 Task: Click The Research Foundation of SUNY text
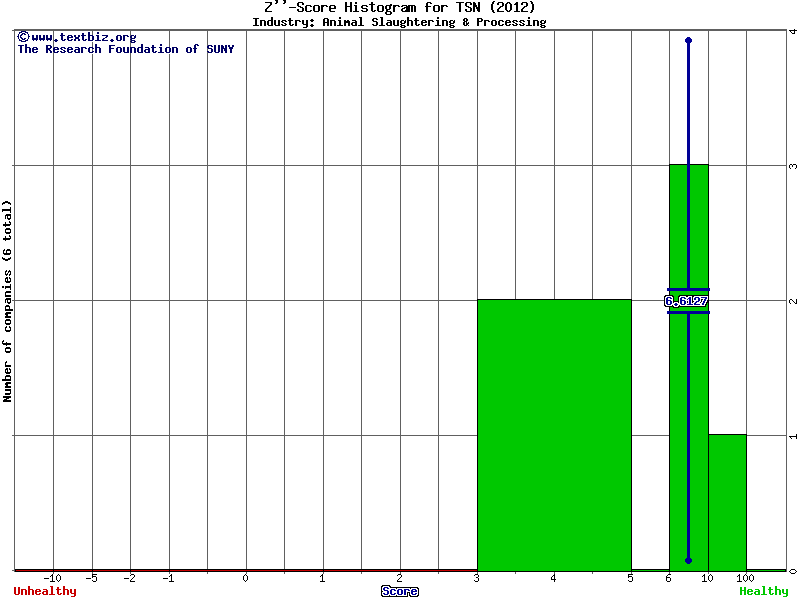(x=126, y=49)
